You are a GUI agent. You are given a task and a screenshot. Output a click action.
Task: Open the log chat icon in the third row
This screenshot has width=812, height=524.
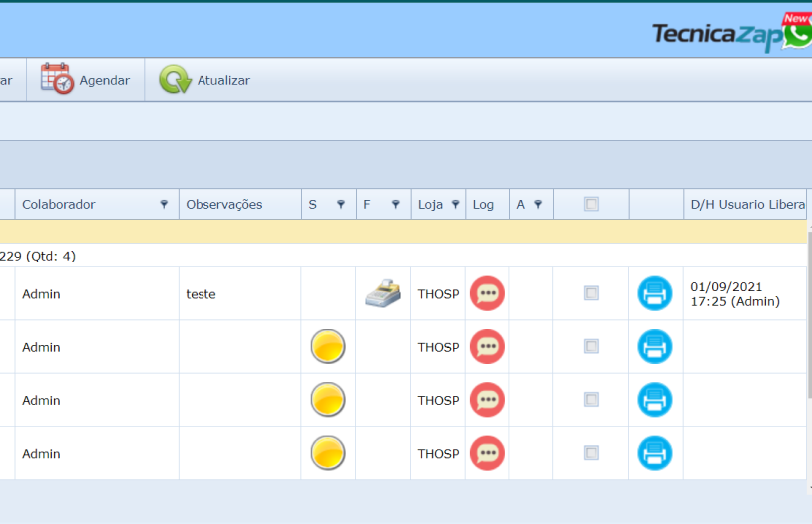[487, 400]
